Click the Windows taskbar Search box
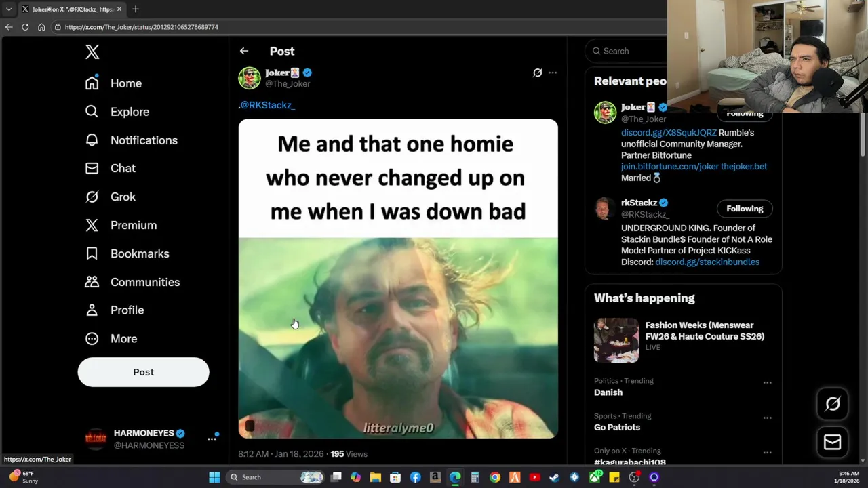 coord(276,477)
